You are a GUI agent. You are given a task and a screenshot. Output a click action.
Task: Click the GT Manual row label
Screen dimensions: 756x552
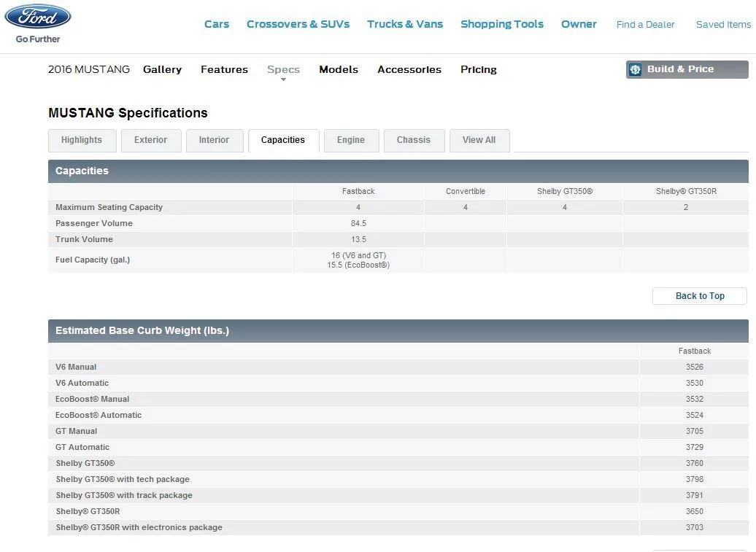76,431
